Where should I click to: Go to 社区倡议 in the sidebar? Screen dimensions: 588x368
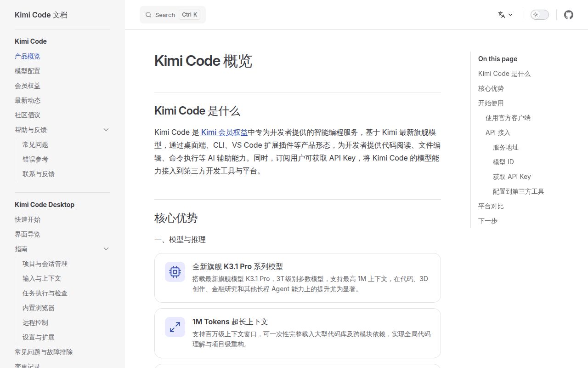[x=28, y=115]
